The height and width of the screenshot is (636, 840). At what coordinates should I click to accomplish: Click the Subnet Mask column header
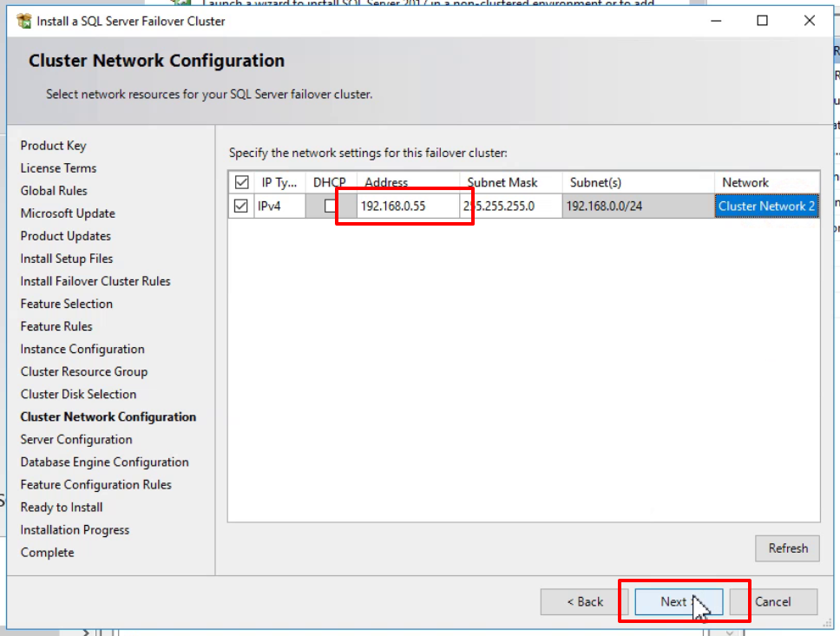click(x=510, y=183)
